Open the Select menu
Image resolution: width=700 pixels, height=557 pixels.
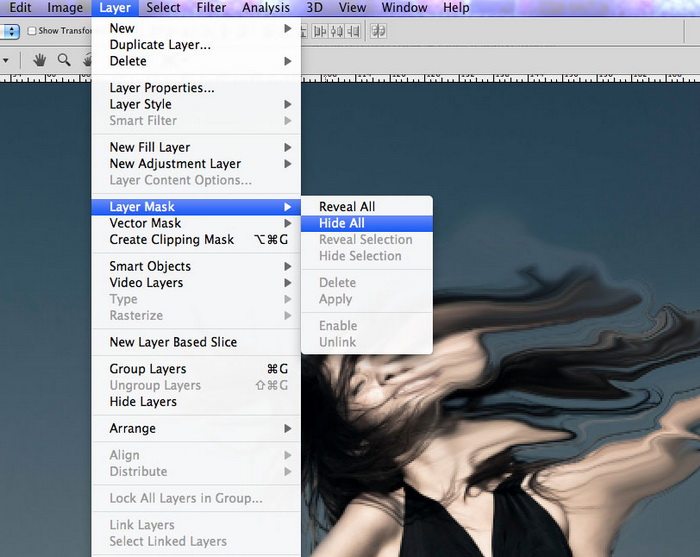coord(163,8)
